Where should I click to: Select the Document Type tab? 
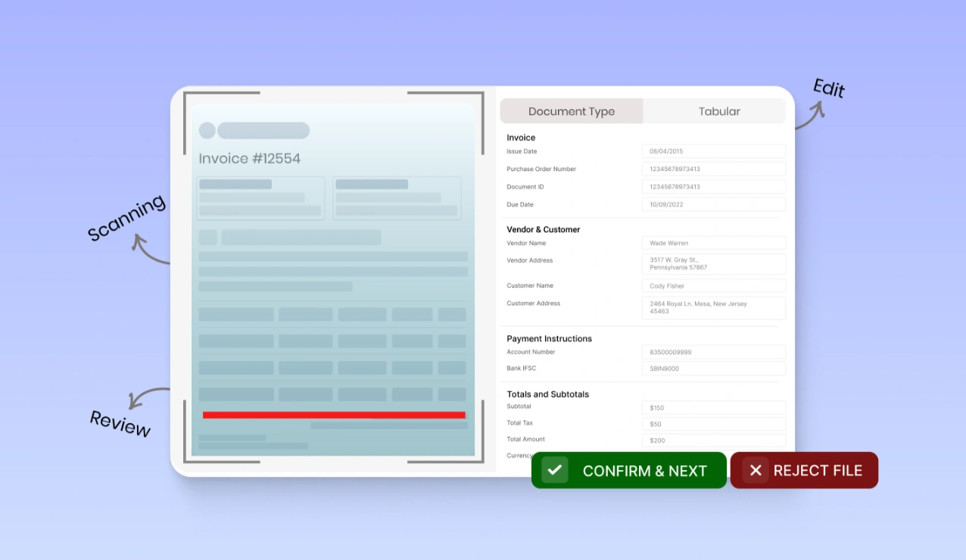coord(571,111)
